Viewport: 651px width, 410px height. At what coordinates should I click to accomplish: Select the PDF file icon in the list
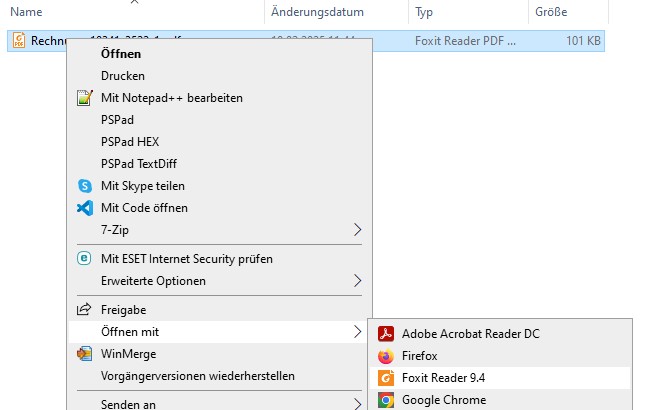[x=19, y=40]
